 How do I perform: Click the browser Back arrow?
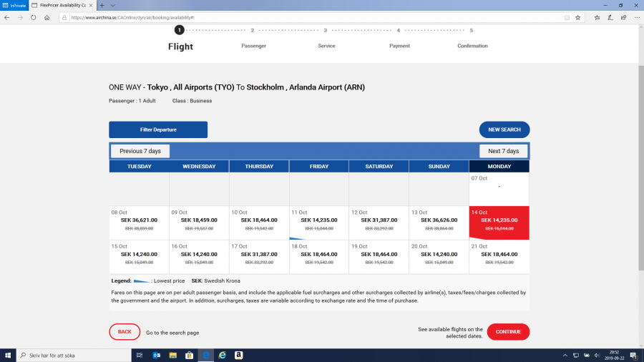[x=7, y=17]
